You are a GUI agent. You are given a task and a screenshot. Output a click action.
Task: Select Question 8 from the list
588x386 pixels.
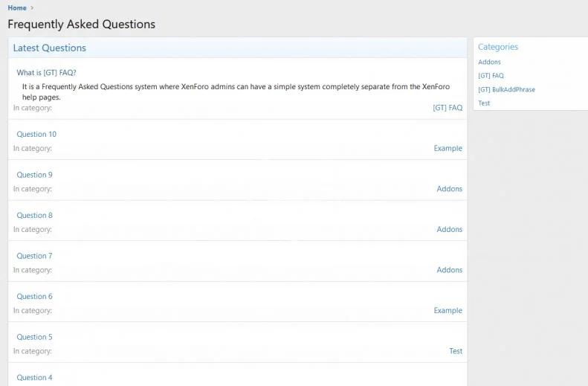click(x=34, y=216)
